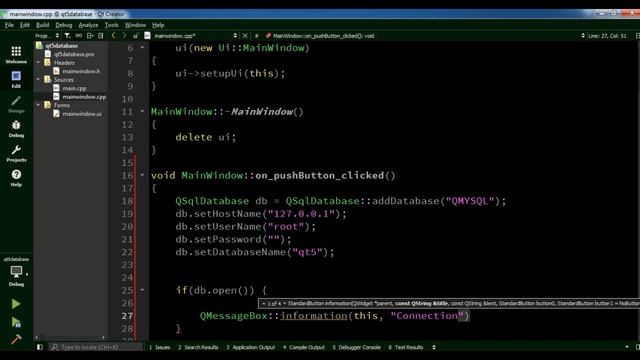Viewport: 640px width, 360px height.
Task: Open the Help mode
Action: click(x=16, y=178)
